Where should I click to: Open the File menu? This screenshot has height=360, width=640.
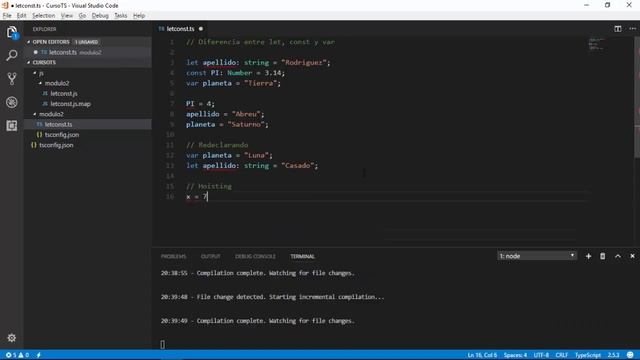(7, 16)
